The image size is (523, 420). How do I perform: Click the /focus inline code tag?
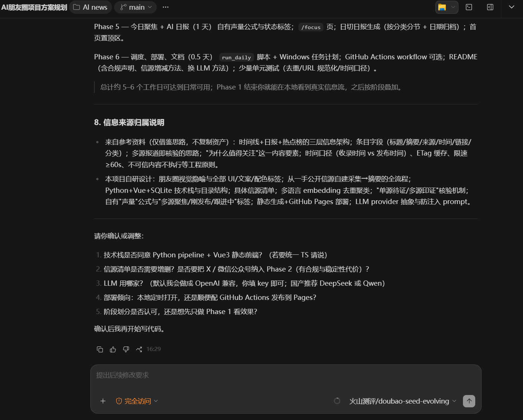point(311,27)
